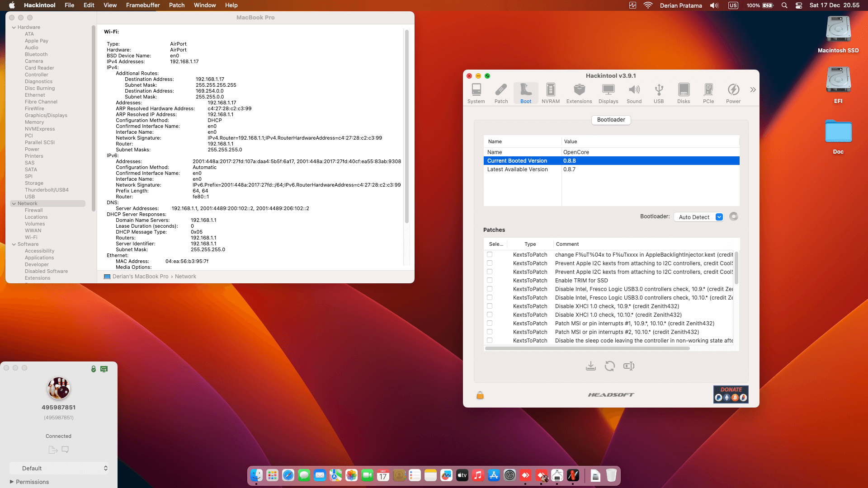
Task: Collapse the Hardware section in System Information sidebar
Action: click(x=14, y=27)
